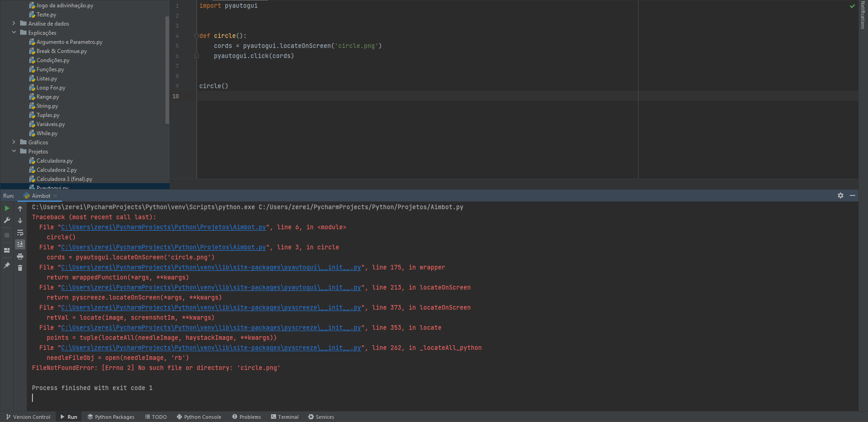Go down the stack trace arrow

point(20,220)
